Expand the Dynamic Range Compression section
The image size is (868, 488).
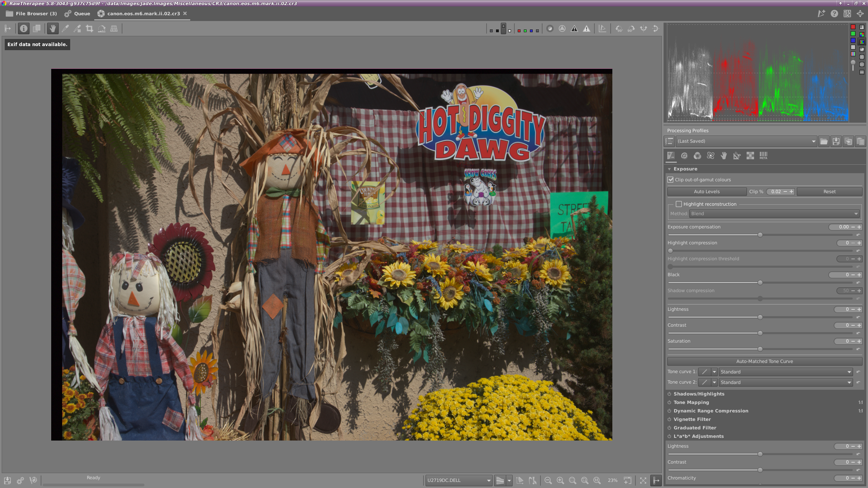point(711,411)
